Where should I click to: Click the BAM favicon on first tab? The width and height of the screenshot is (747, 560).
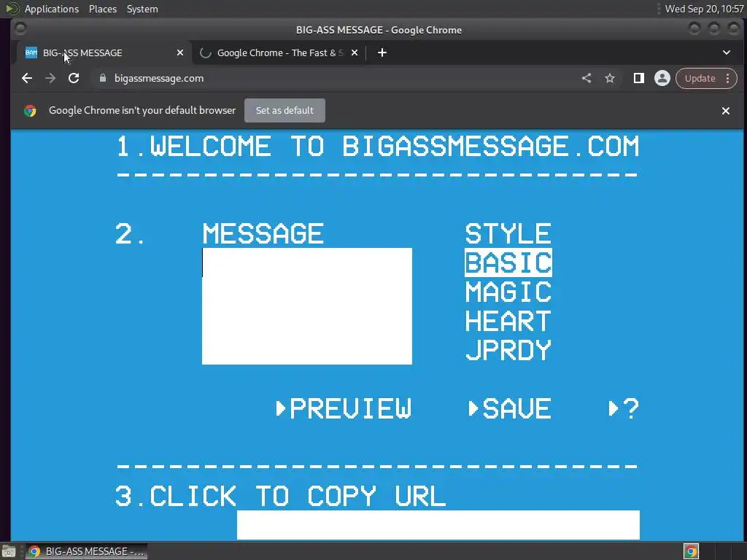31,52
